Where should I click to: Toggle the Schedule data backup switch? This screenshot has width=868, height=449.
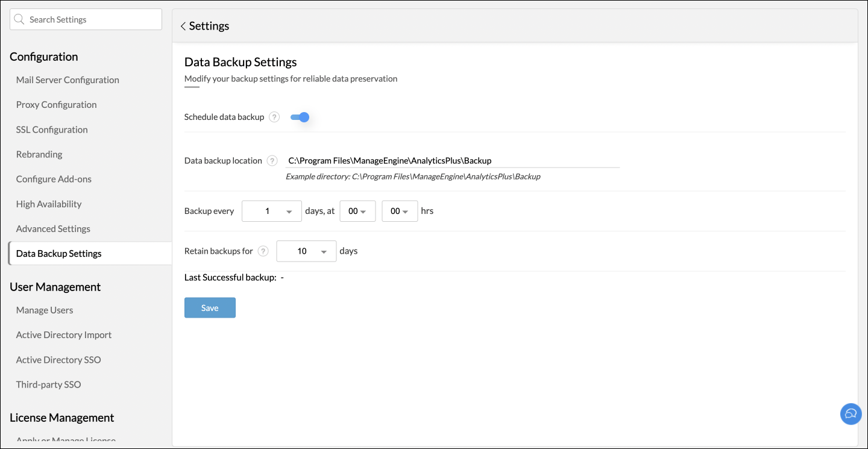point(300,117)
